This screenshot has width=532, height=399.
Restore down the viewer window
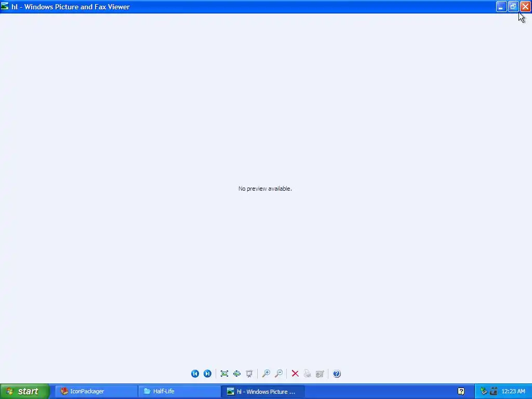(513, 6)
